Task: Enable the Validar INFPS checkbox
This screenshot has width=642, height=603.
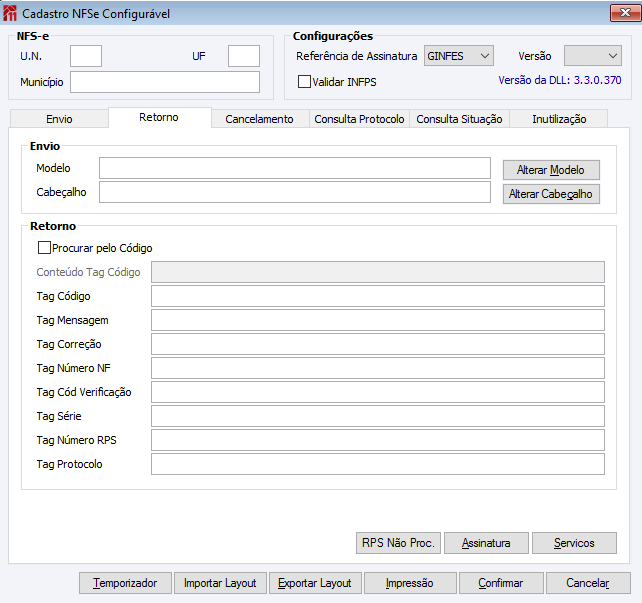Action: click(304, 81)
